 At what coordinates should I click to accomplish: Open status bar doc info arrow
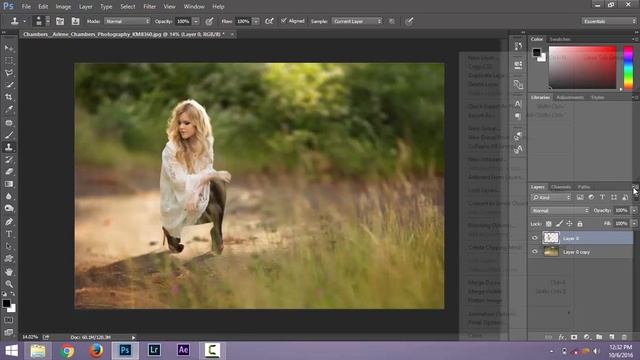133,338
